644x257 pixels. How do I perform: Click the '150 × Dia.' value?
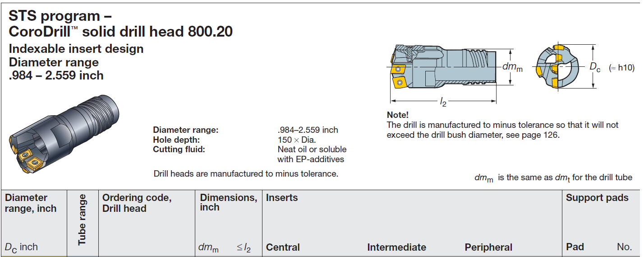[297, 140]
